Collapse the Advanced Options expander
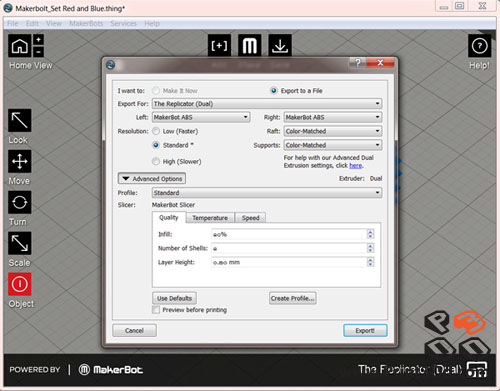This screenshot has height=391, width=500. (152, 178)
